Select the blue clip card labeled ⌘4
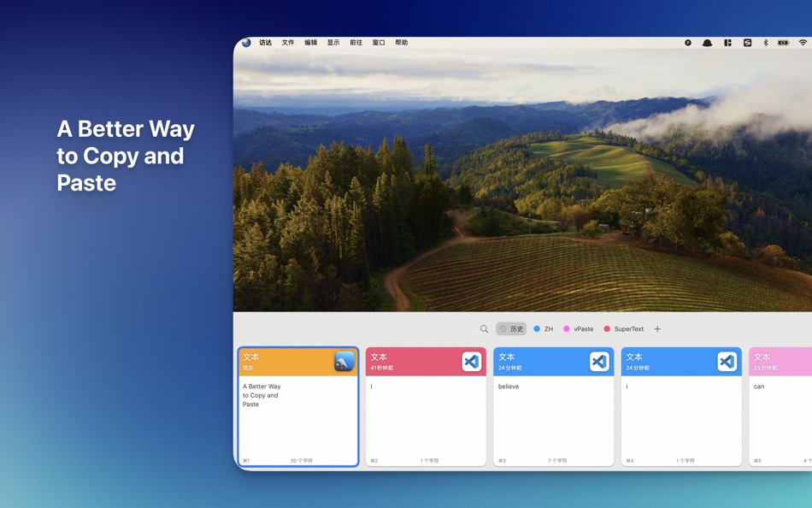 coord(681,407)
